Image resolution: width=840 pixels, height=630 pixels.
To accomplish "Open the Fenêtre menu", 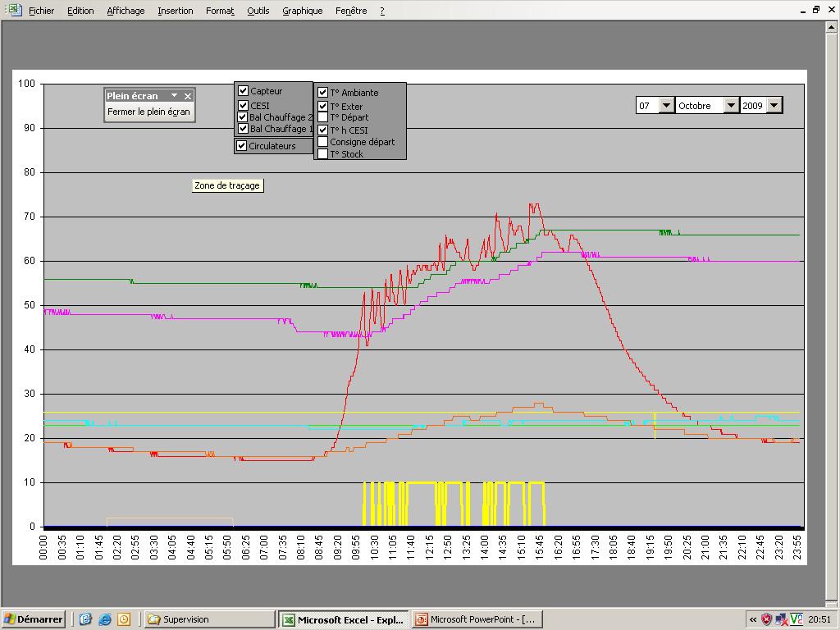I will tap(351, 11).
